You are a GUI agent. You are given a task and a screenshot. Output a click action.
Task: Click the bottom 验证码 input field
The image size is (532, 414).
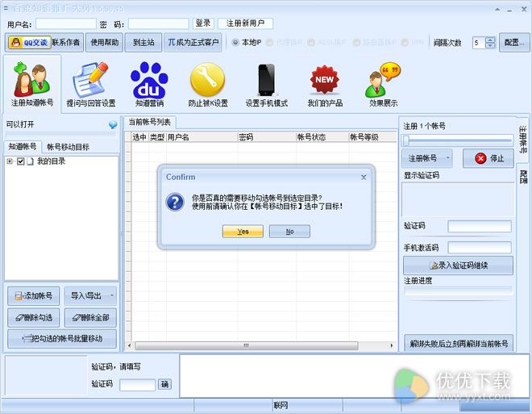137,385
